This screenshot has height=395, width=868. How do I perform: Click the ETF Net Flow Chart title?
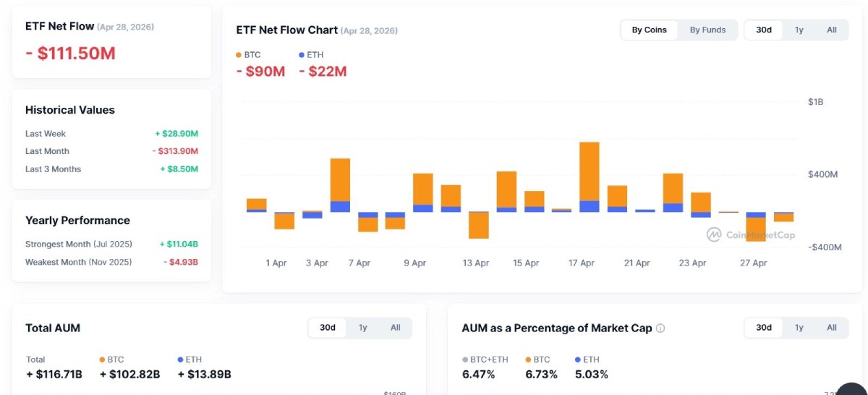287,30
